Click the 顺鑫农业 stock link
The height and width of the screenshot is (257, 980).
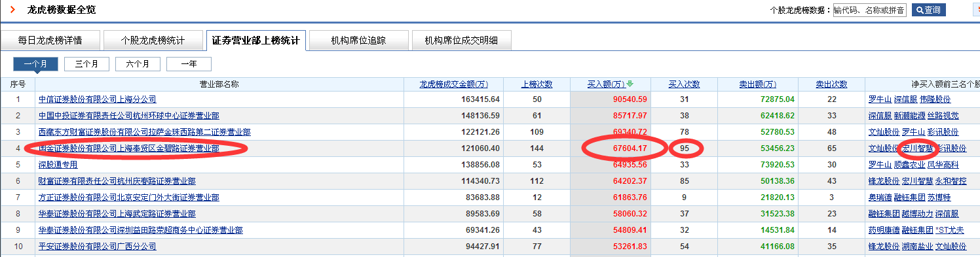tap(911, 165)
